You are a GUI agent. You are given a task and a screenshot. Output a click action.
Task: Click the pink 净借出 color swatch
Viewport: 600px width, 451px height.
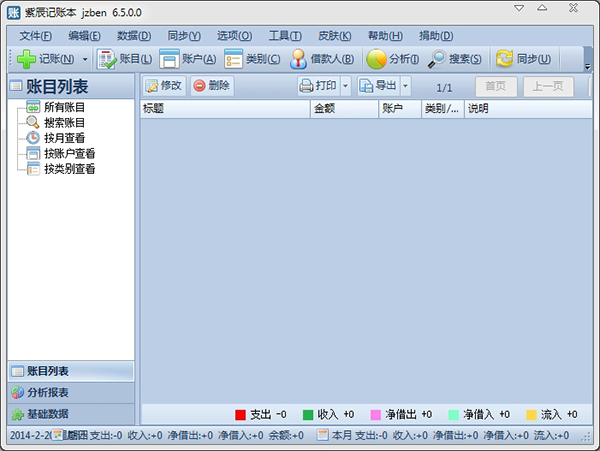click(x=376, y=415)
